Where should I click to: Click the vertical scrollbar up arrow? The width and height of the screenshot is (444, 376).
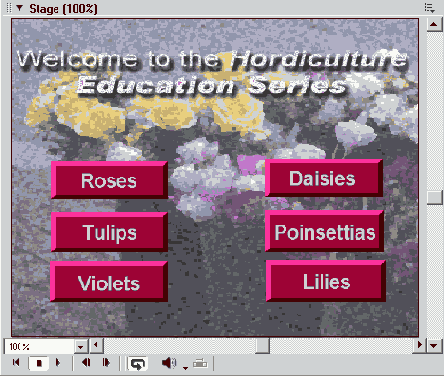click(434, 24)
